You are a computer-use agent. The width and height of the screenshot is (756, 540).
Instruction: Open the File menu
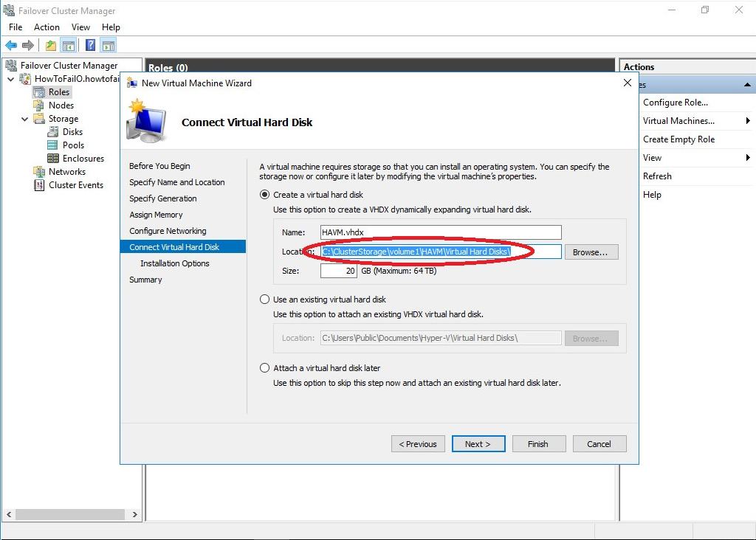(x=16, y=27)
